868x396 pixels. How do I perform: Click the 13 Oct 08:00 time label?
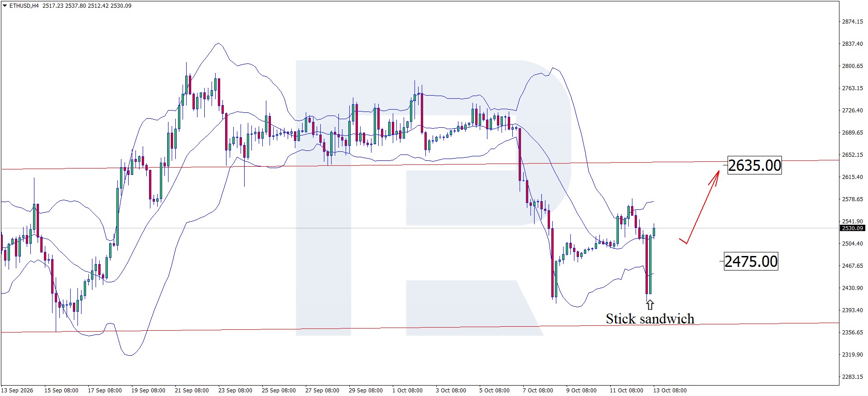pos(670,391)
